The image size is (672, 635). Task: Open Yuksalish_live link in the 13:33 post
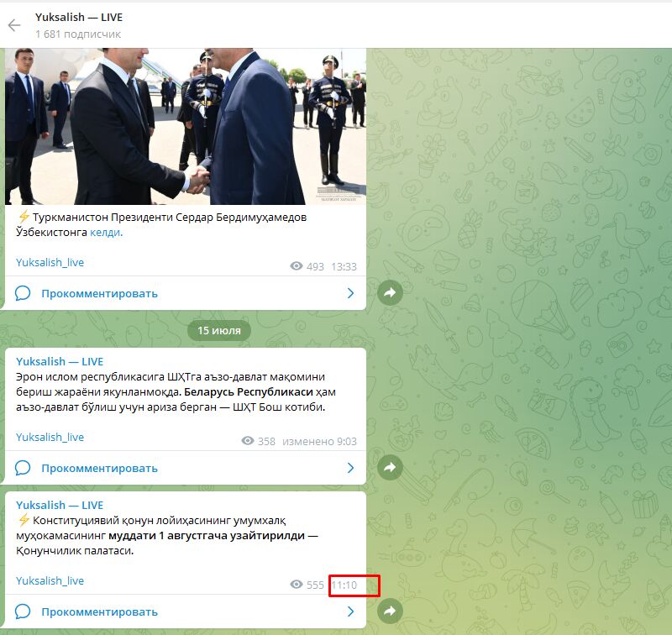pos(50,262)
